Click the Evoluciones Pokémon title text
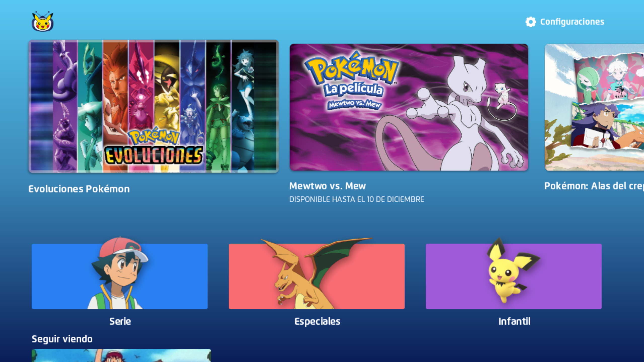 point(79,189)
